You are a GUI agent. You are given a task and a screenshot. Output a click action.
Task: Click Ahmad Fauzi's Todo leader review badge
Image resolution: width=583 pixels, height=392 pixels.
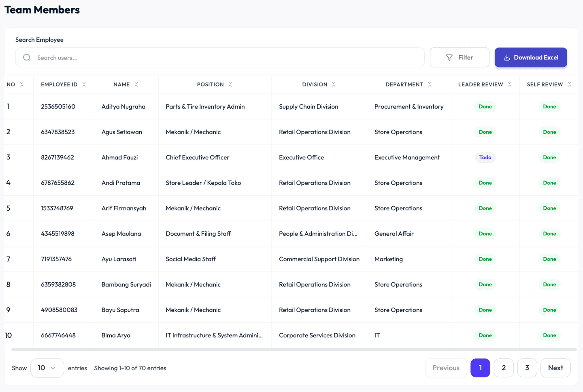pyautogui.click(x=485, y=157)
